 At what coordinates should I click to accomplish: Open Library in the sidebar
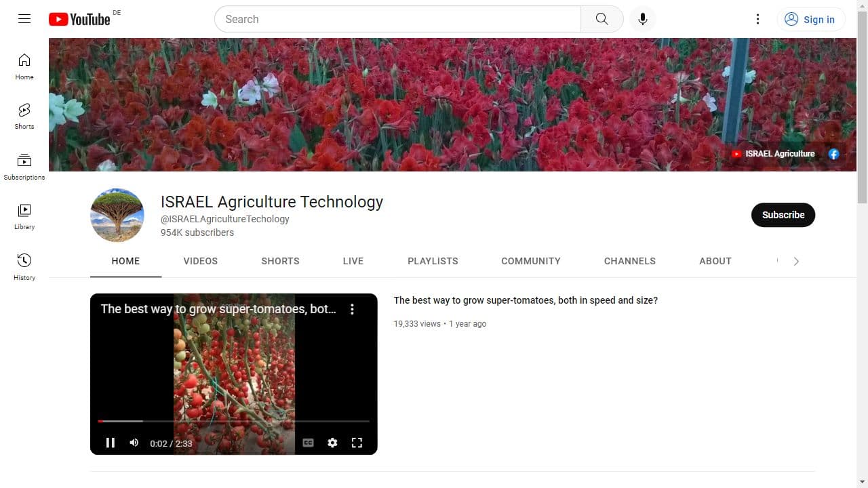point(24,217)
